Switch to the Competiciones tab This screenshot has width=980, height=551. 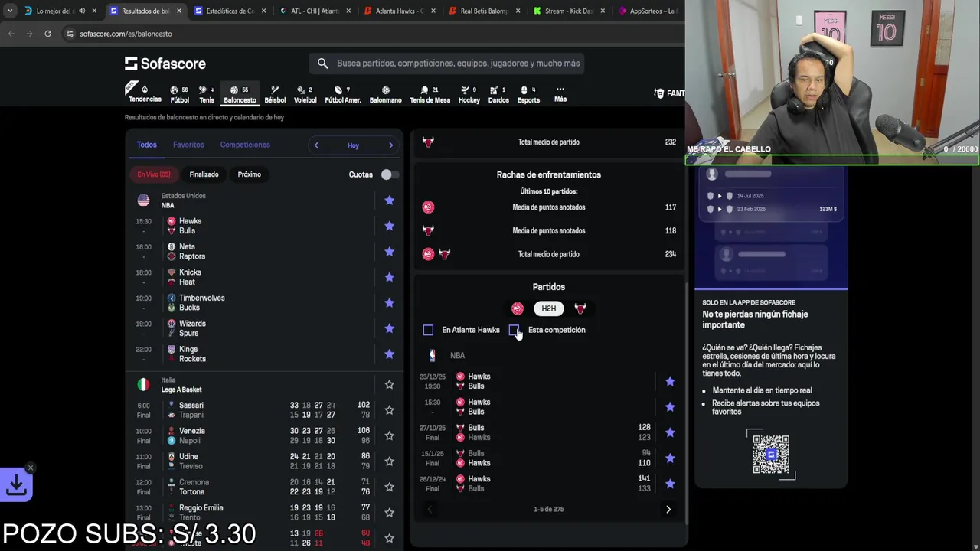(245, 145)
